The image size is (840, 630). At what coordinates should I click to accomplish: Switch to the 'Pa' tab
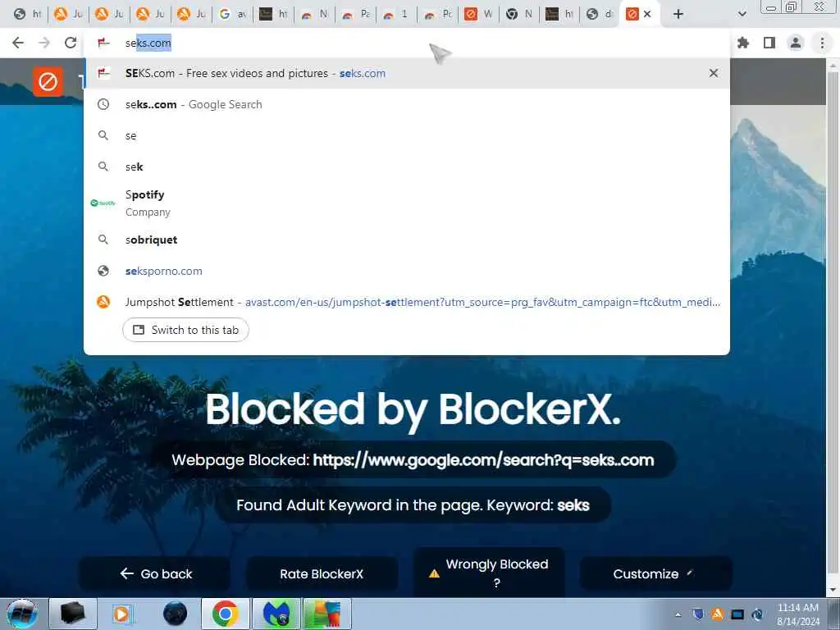pos(356,15)
